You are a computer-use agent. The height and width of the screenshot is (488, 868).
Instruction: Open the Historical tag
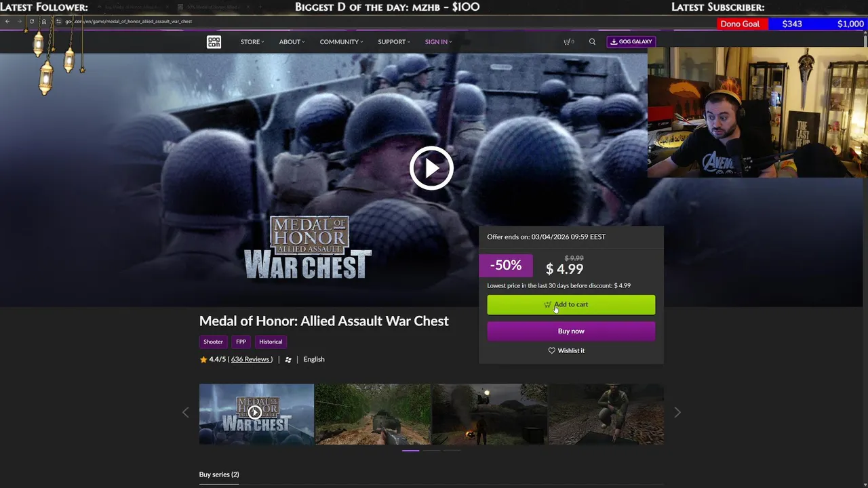pyautogui.click(x=271, y=342)
